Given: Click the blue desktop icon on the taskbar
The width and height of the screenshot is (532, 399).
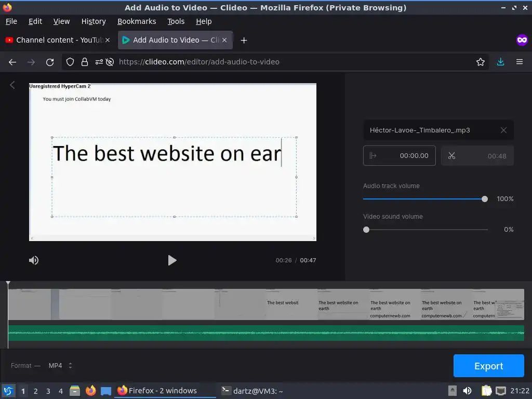Looking at the screenshot, I should click(106, 391).
